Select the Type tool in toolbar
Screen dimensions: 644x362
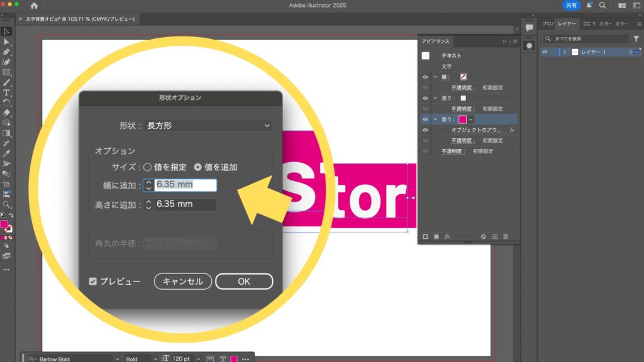(6, 92)
